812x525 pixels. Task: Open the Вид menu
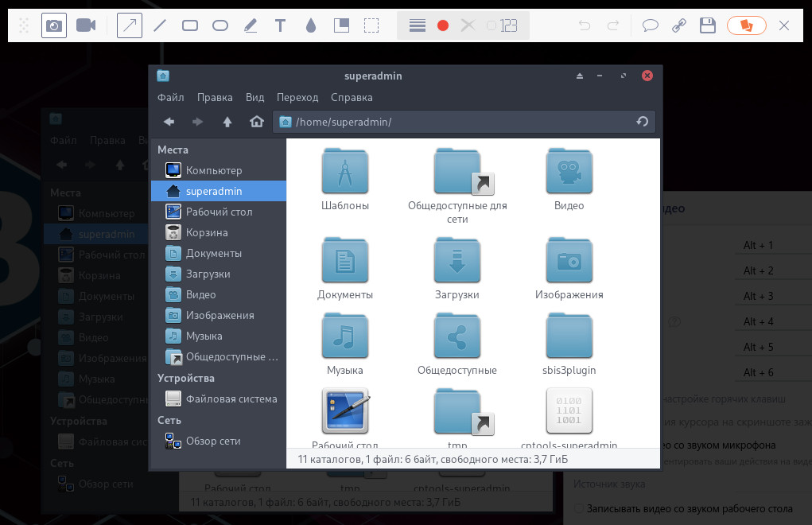254,98
